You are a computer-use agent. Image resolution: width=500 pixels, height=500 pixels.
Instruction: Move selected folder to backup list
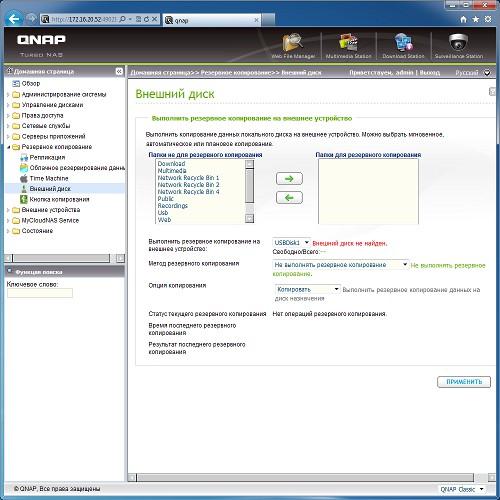(289, 179)
